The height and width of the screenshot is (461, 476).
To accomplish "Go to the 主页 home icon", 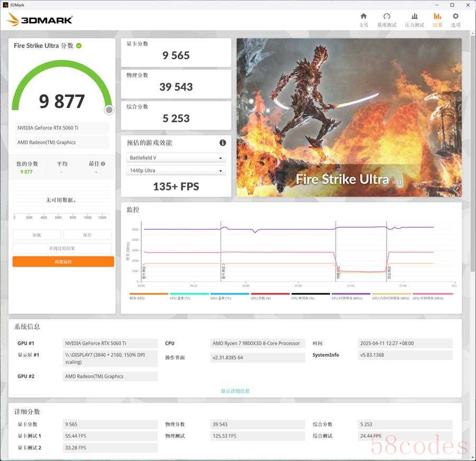I will (x=363, y=20).
